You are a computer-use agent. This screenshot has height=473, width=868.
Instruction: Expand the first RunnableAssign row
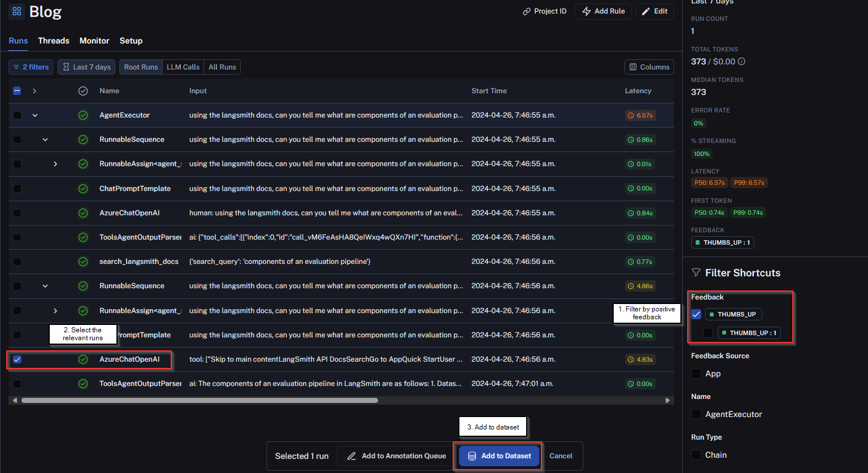click(55, 164)
